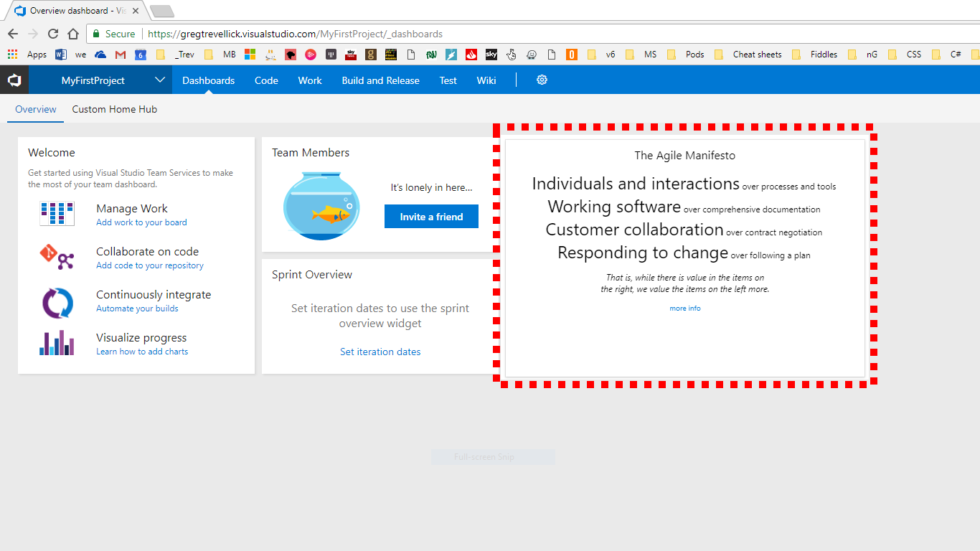Open the _Trev bookmarks folder

coord(175,54)
